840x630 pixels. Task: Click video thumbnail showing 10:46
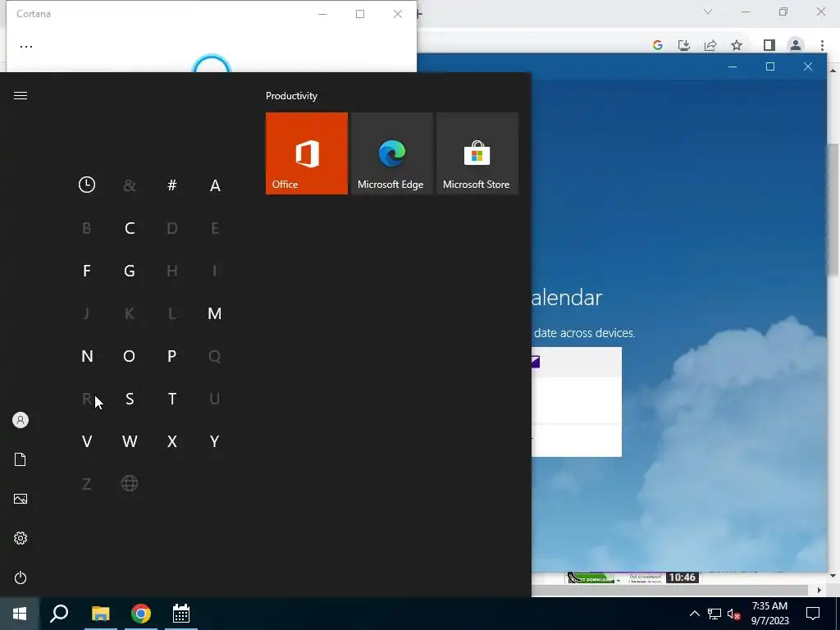632,577
